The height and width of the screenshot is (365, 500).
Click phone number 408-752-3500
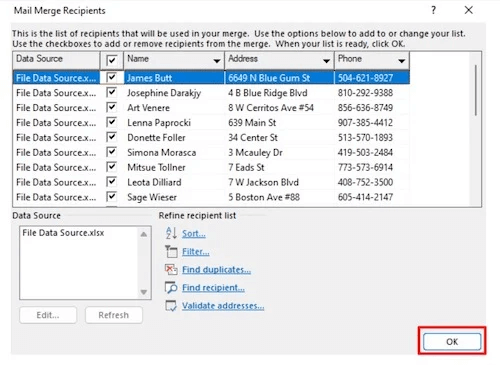coord(365,182)
